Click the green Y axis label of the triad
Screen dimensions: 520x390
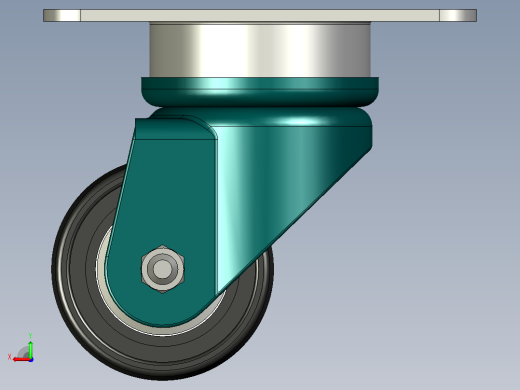click(30, 336)
